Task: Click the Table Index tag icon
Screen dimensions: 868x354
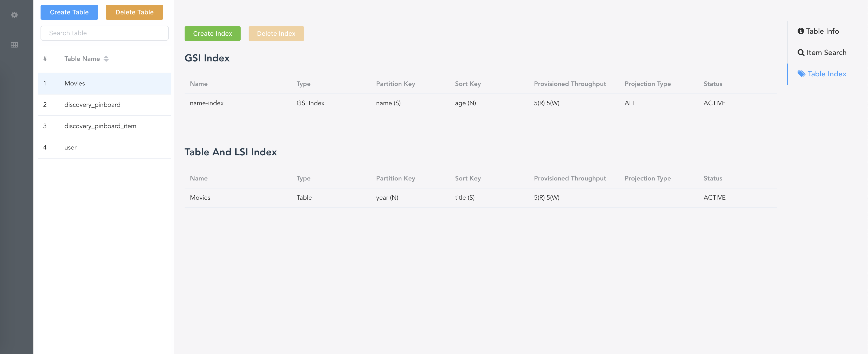Action: (x=801, y=74)
